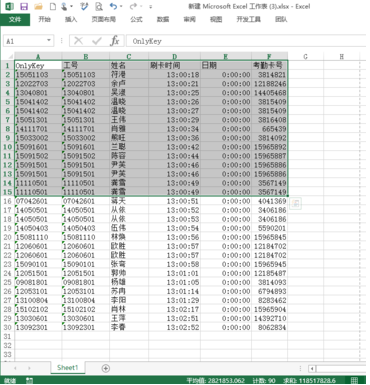This screenshot has height=385, width=370.
Task: Open the 开发工具 (Developer) ribbon tab
Action: pyautogui.click(x=248, y=19)
